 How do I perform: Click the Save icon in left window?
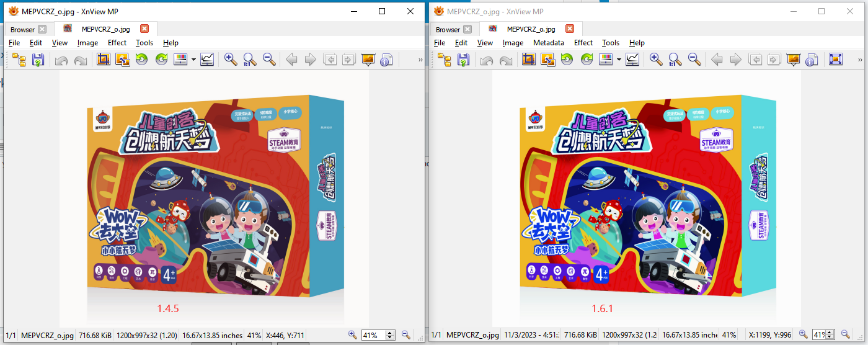[x=38, y=60]
